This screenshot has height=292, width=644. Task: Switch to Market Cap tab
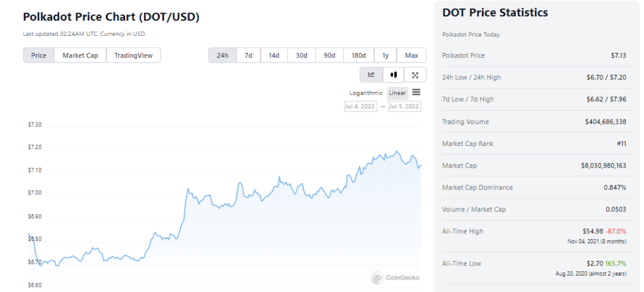coord(80,55)
